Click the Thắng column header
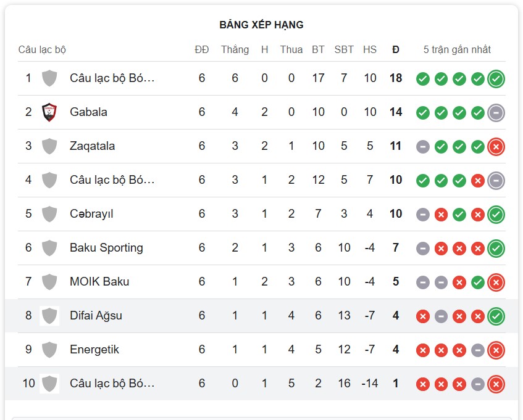523x420 pixels. pos(235,49)
